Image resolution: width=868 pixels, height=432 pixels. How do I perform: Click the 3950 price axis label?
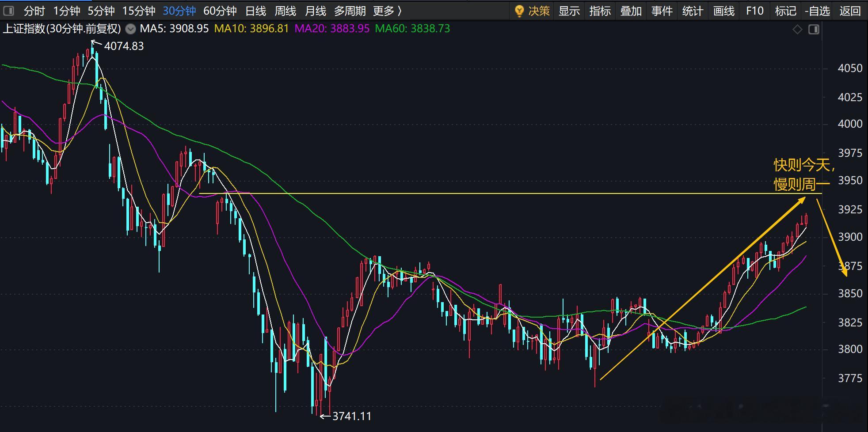[850, 181]
